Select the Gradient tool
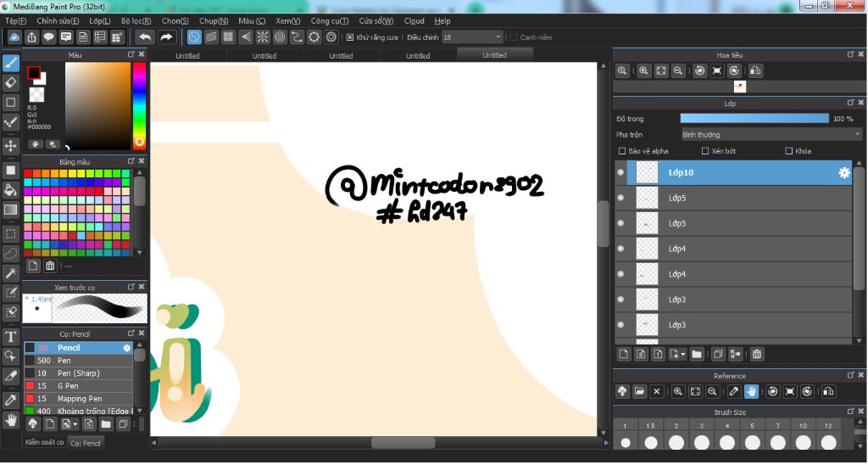The width and height of the screenshot is (868, 465). coord(10,210)
